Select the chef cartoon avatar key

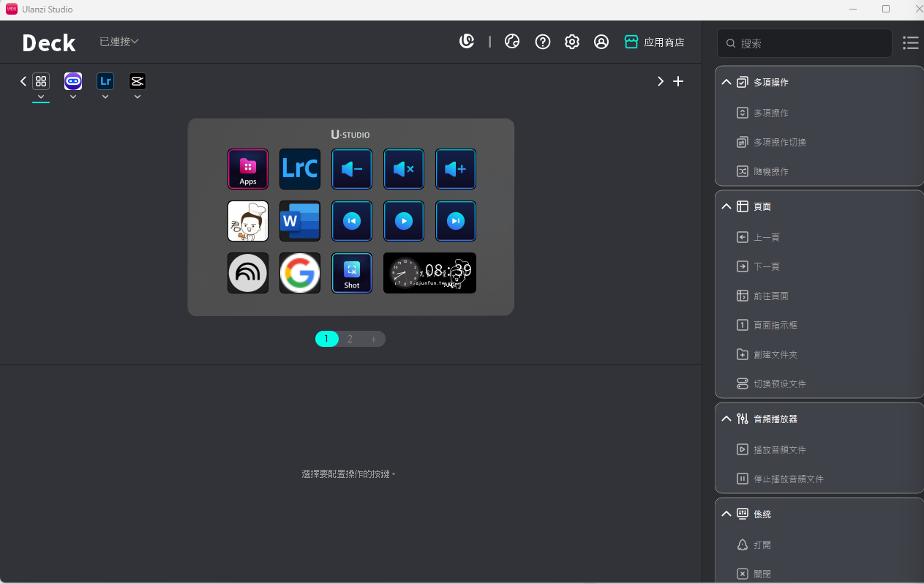pyautogui.click(x=248, y=221)
